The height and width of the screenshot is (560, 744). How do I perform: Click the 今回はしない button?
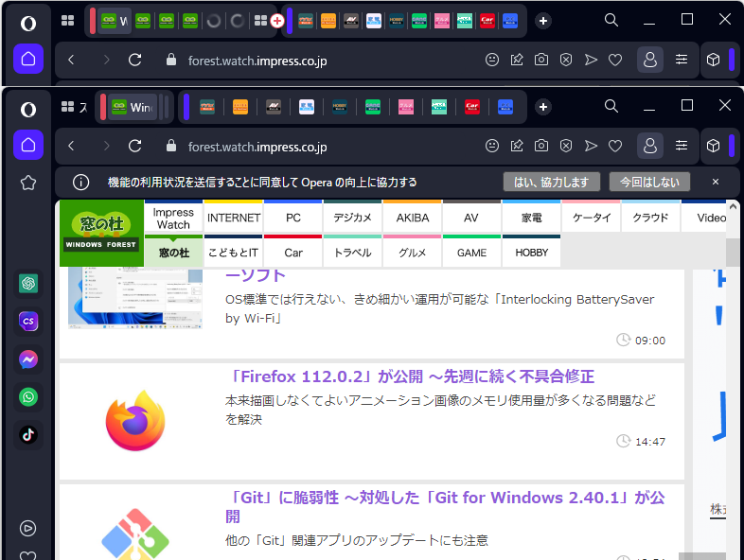649,182
